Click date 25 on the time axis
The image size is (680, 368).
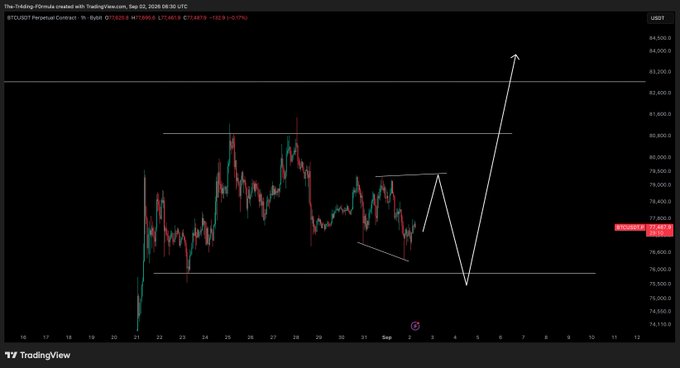pos(228,337)
